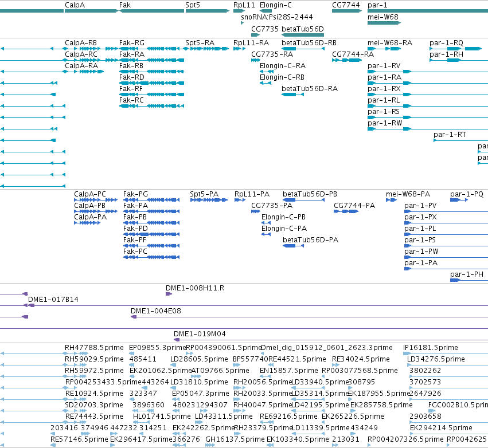Select the Spt5-PA protein label
This screenshot has width=488, height=448.
pos(204,194)
